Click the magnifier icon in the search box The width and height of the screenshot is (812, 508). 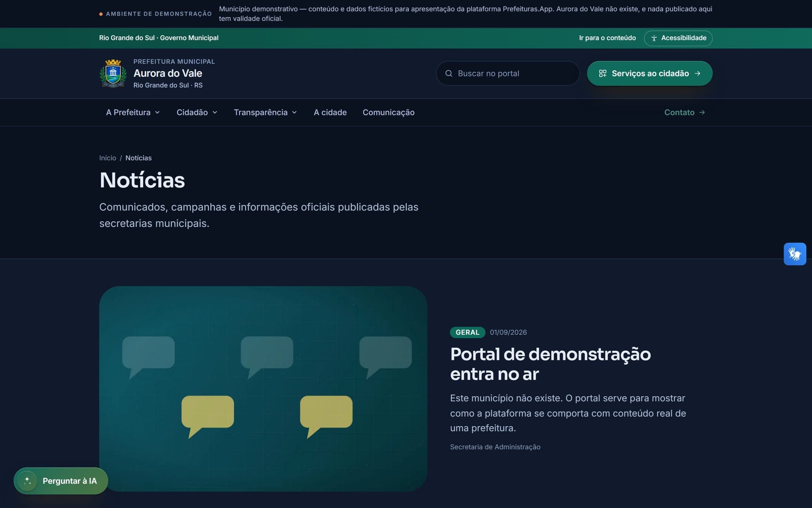(449, 74)
